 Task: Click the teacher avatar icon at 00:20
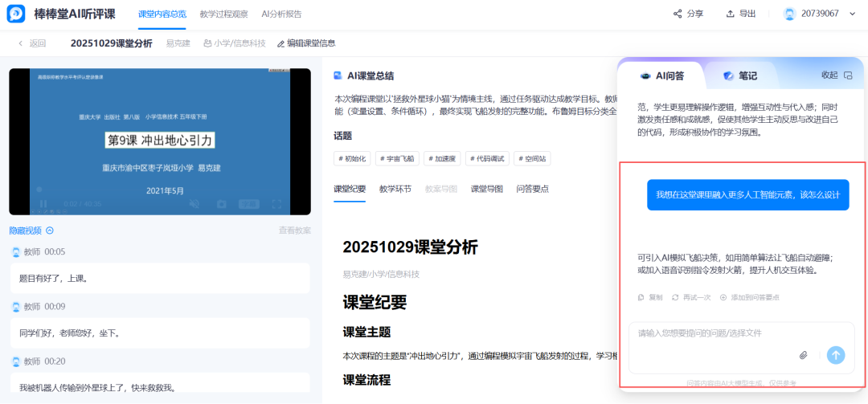point(17,361)
